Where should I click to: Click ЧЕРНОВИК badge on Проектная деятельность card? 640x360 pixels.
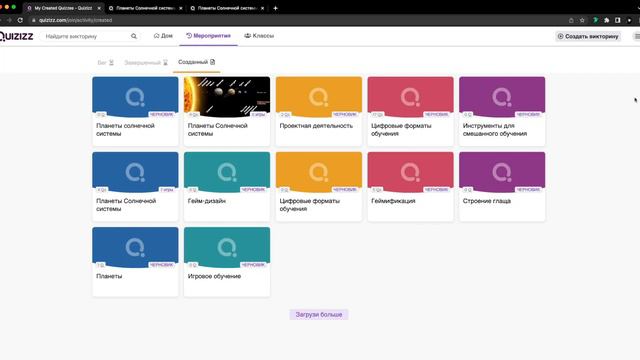click(x=345, y=115)
